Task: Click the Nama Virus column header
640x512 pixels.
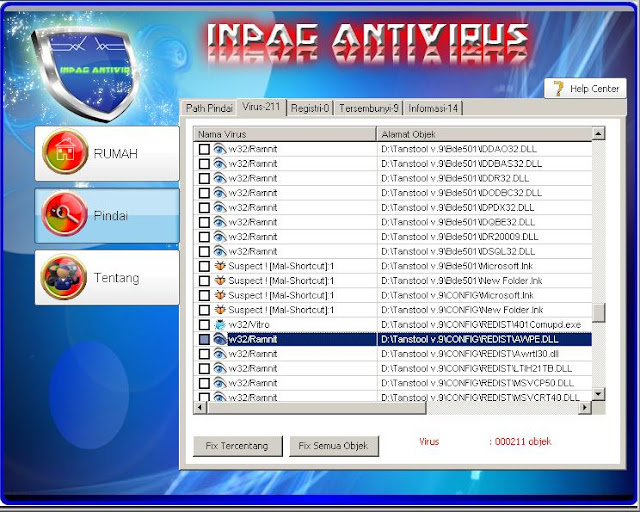Action: (284, 134)
